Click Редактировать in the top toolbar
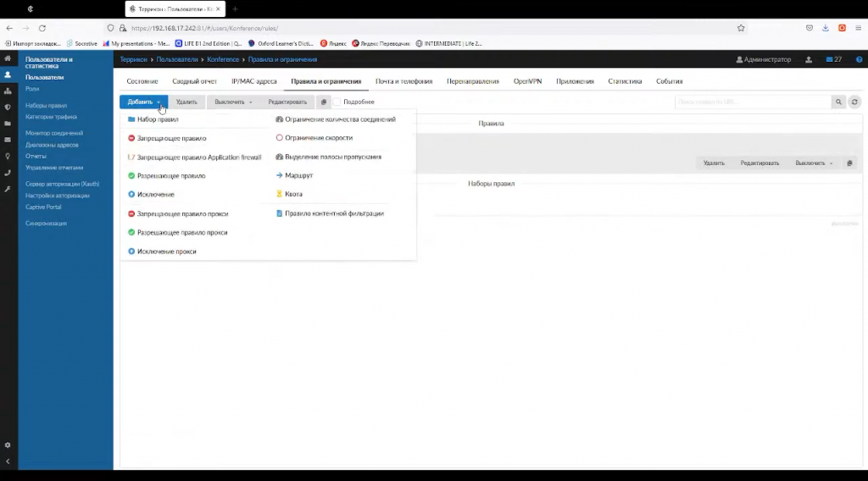Viewport: 868px width, 481px height. [287, 102]
